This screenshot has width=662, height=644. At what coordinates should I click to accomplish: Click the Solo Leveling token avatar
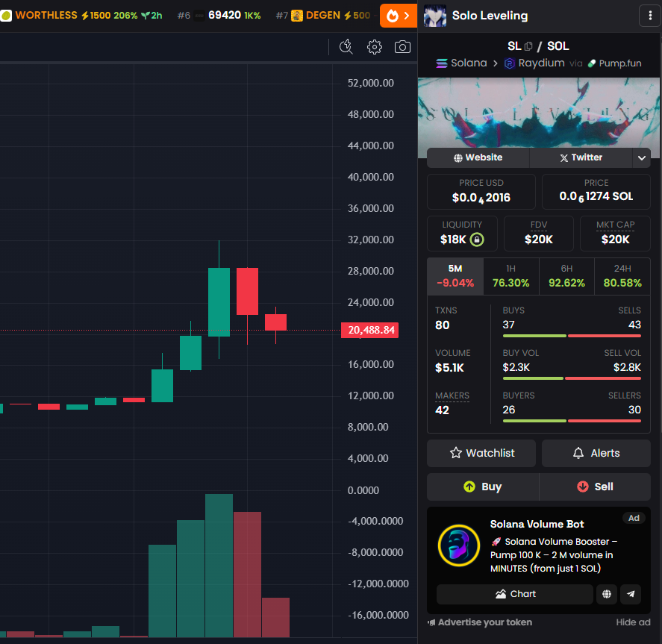435,16
